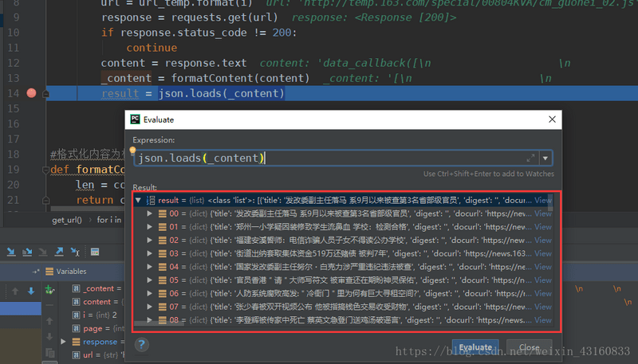
Task: Click 'requests.get(url)' on line 9
Action: coord(225,18)
